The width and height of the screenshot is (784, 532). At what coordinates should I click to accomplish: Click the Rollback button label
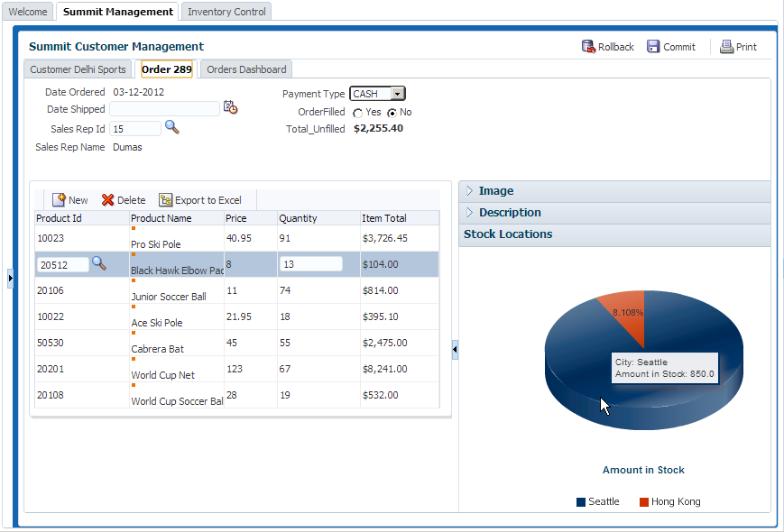[x=616, y=47]
